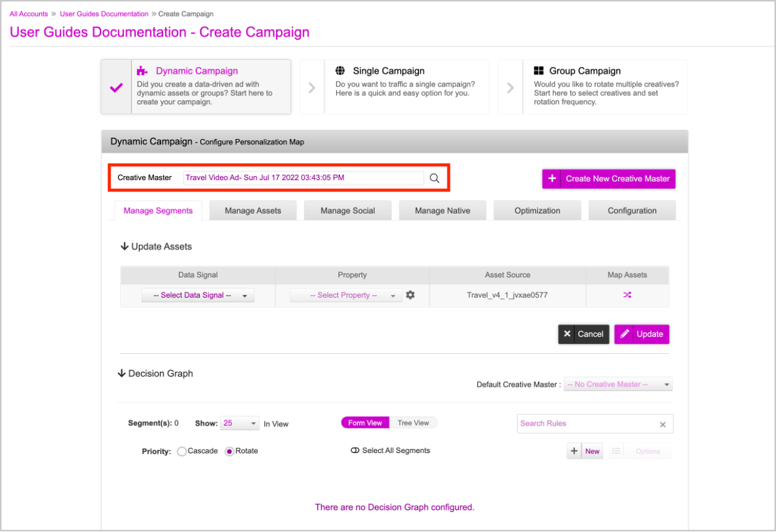
Task: Click the checkmark beside Dynamic Campaign
Action: tap(116, 88)
